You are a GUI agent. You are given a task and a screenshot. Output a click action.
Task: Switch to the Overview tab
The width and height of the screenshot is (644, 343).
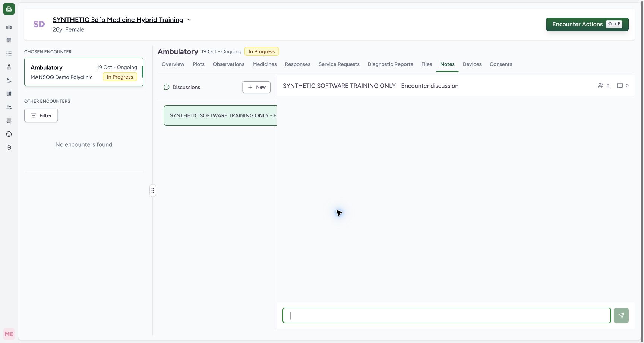(x=173, y=64)
